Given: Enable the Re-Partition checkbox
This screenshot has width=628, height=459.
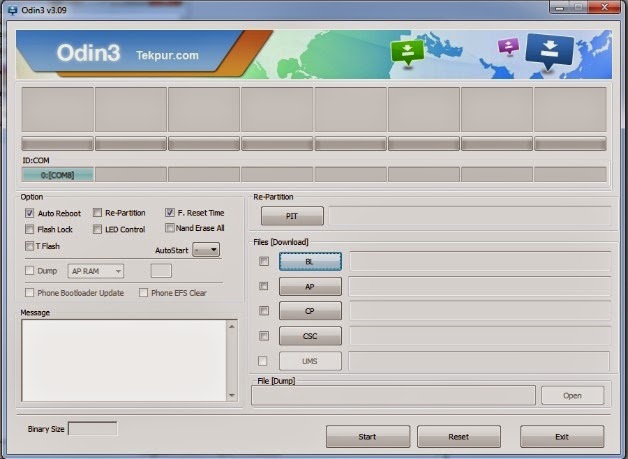Looking at the screenshot, I should click(x=97, y=213).
